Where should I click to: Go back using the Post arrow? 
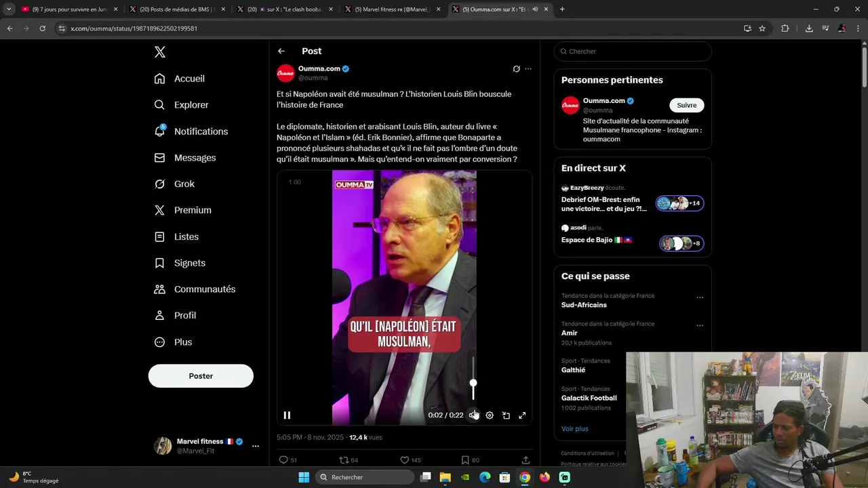(x=281, y=51)
